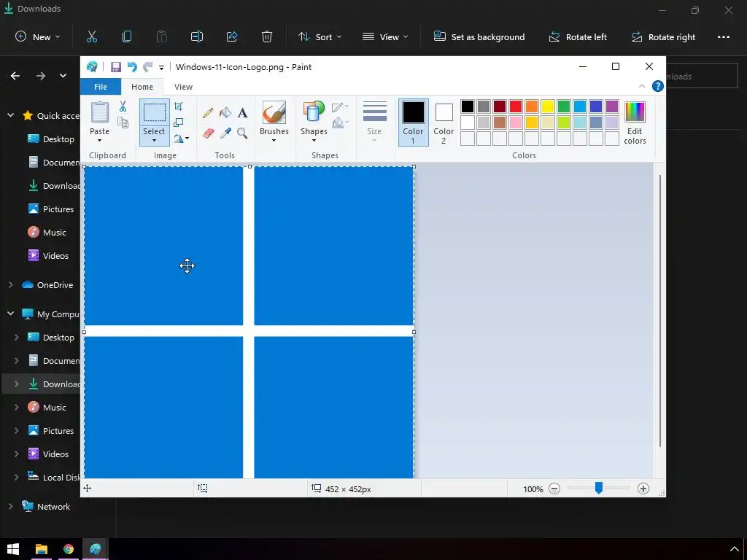Expand the OneDrive tree node
The height and width of the screenshot is (560, 747).
pos(10,285)
